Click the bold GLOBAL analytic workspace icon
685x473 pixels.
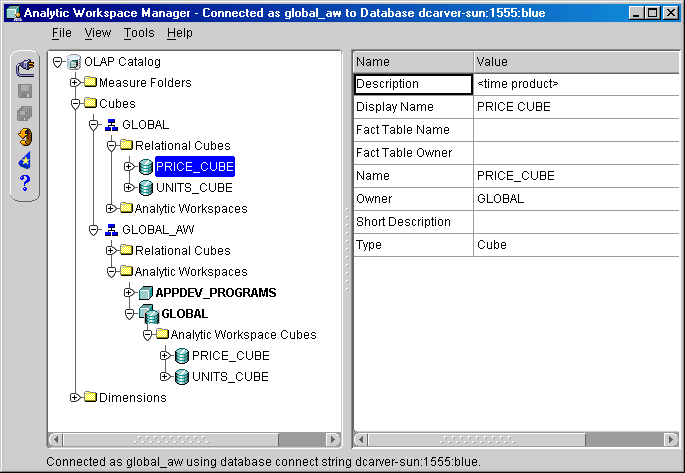tap(149, 314)
